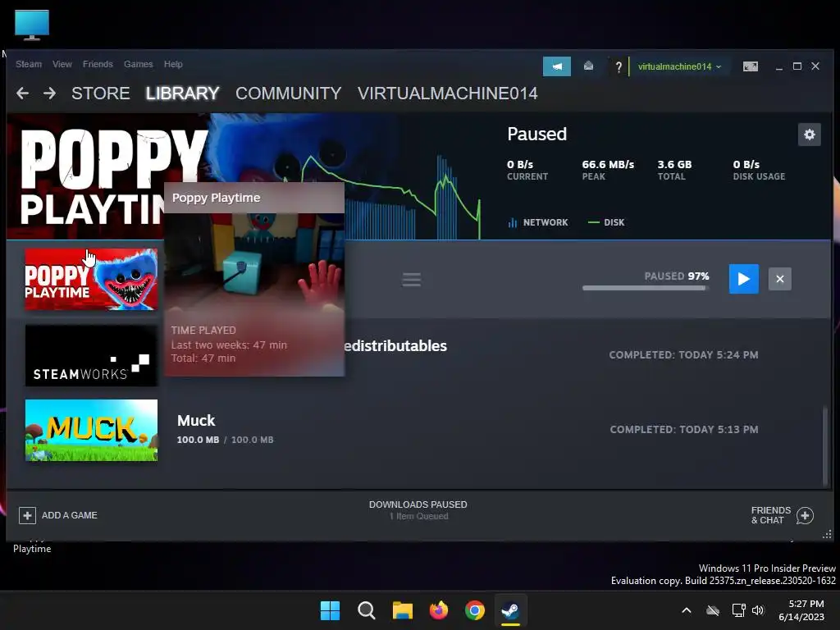840x630 pixels.
Task: Open the volume tray icon
Action: click(758, 610)
